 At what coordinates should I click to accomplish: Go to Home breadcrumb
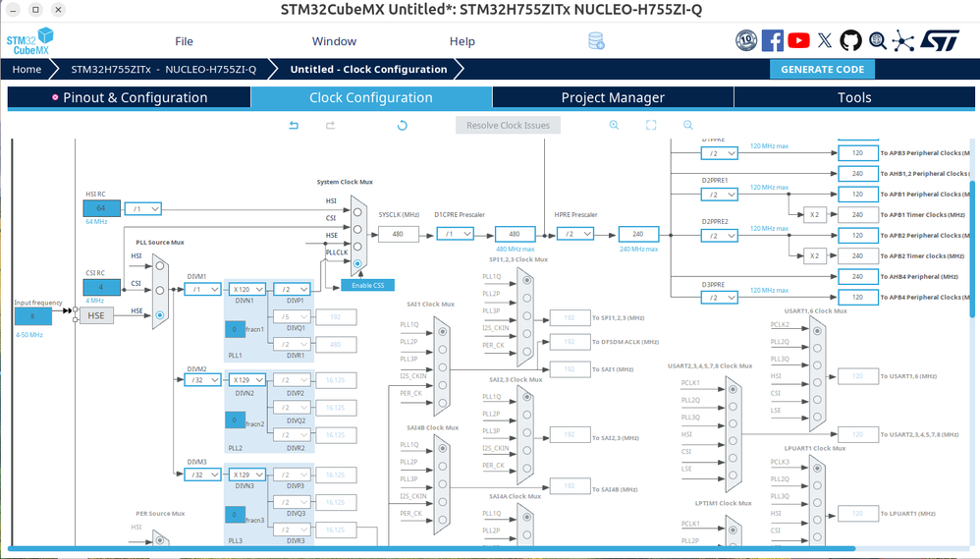tap(27, 70)
